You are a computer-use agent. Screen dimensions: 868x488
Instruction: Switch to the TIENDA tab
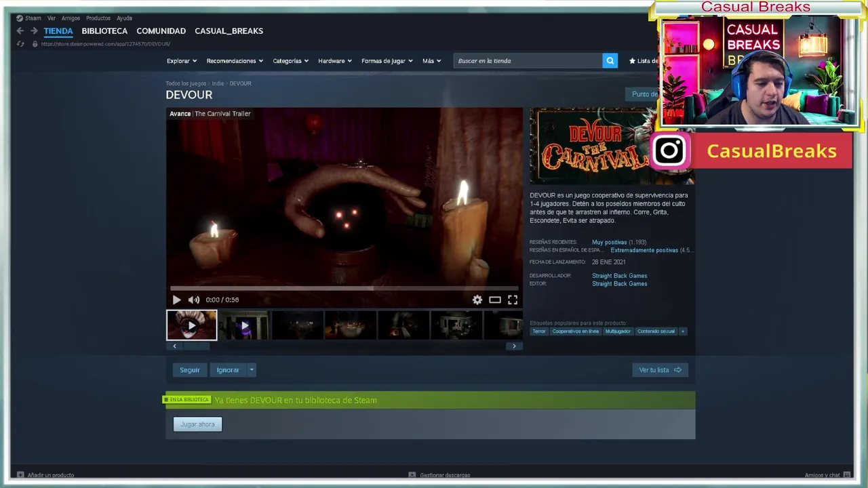pyautogui.click(x=58, y=31)
